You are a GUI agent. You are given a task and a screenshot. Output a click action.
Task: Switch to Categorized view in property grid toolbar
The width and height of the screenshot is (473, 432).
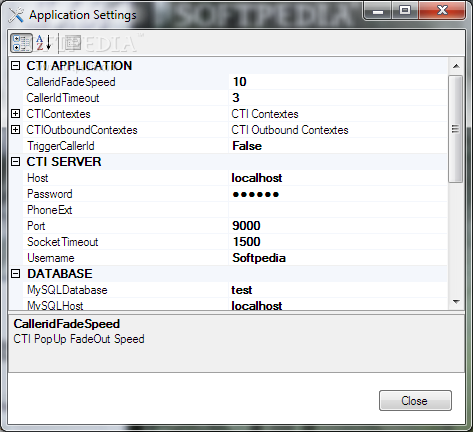click(x=21, y=43)
